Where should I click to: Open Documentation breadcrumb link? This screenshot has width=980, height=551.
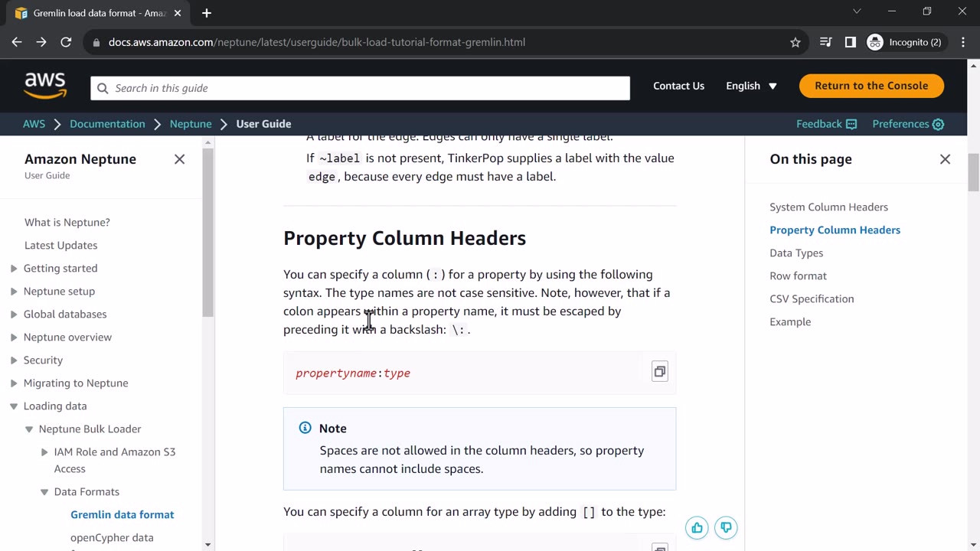[107, 124]
